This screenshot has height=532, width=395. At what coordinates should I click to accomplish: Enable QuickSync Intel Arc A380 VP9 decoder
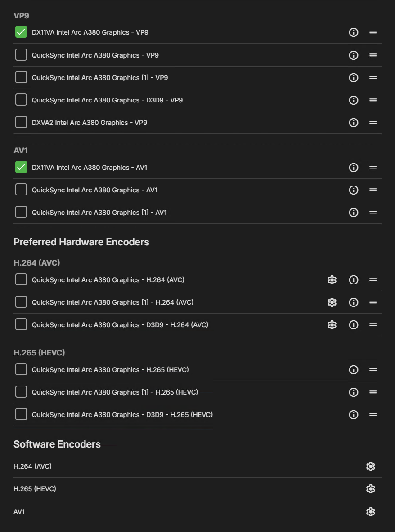pos(21,55)
